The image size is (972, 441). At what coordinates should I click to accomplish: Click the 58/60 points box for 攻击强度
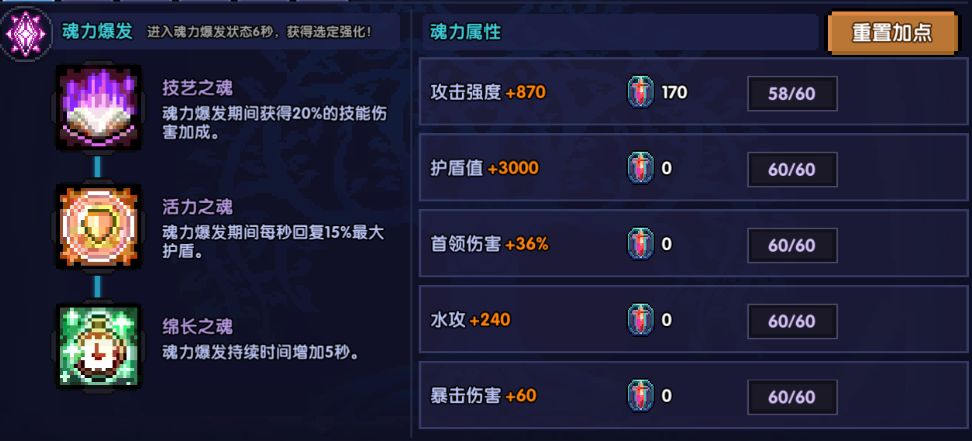tap(792, 93)
